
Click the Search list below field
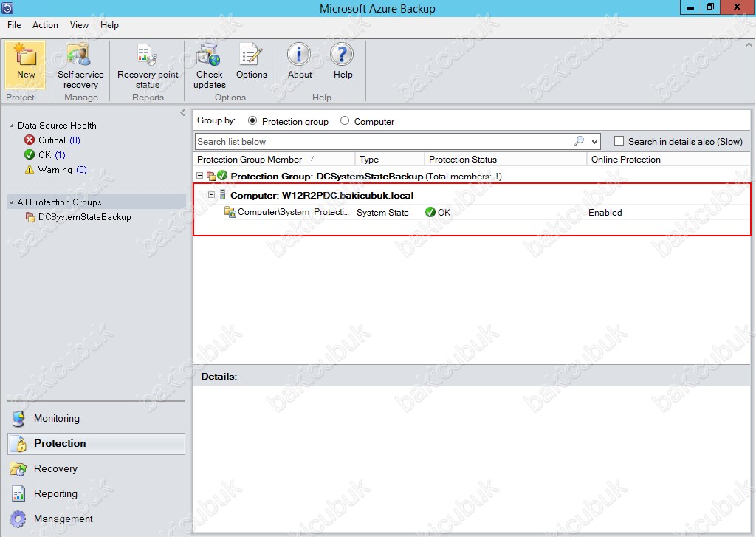384,141
